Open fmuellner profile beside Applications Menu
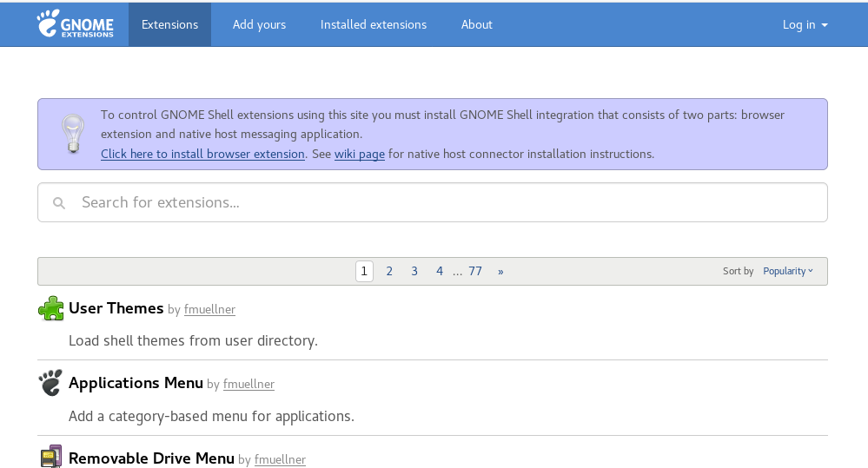This screenshot has height=468, width=868. [x=248, y=385]
